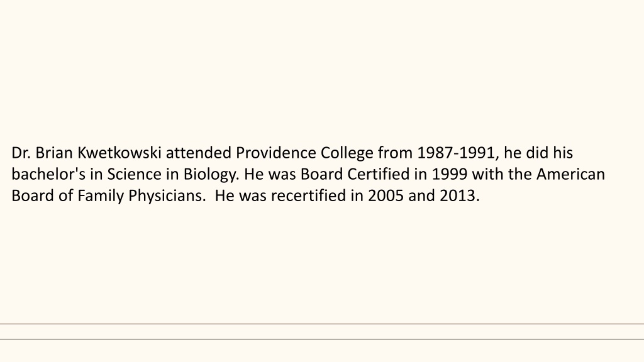Click the word "recertified" in the sentence
This screenshot has width=644, height=362.
tap(308, 195)
